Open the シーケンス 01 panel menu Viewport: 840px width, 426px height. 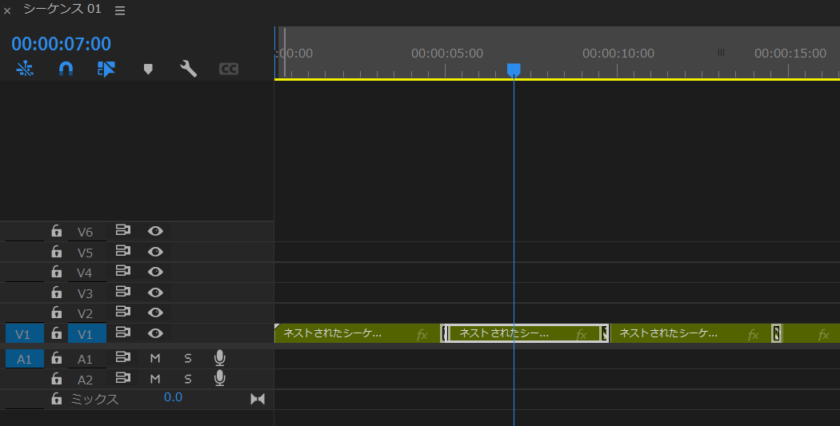(120, 10)
